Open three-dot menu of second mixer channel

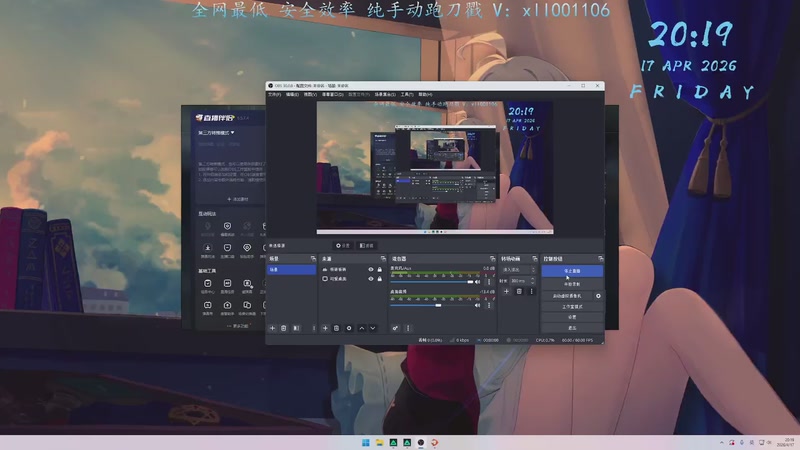489,305
